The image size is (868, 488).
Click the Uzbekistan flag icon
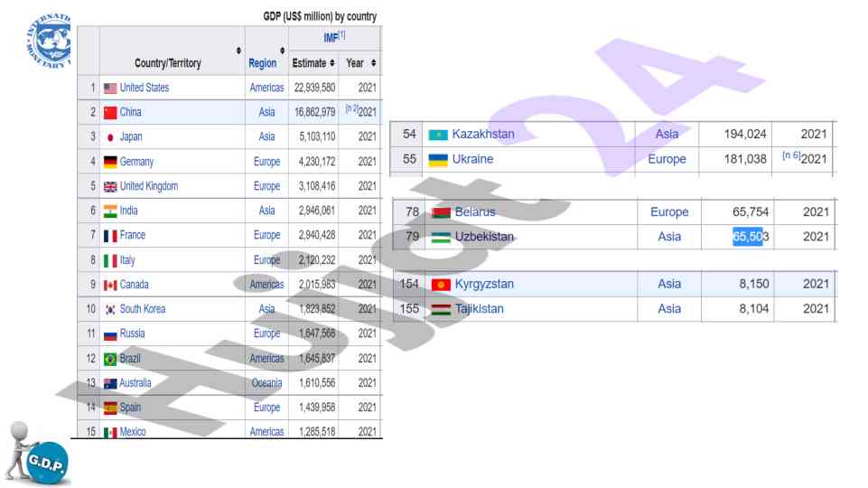(x=441, y=237)
